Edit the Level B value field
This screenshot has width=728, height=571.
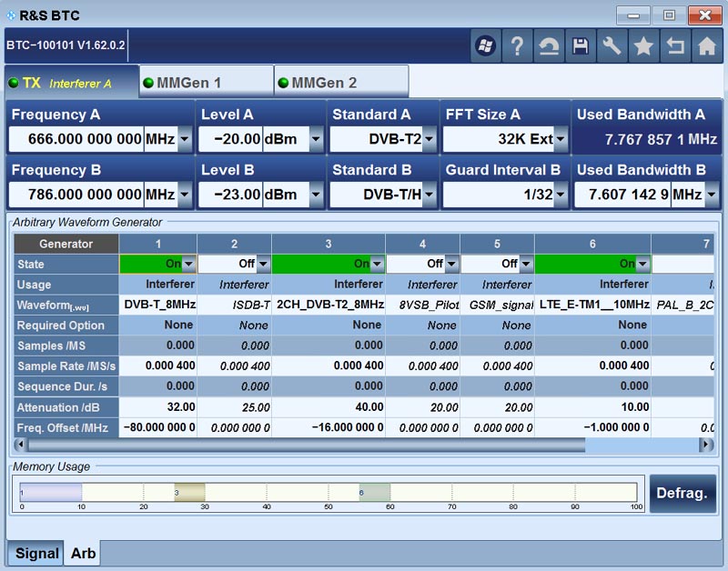click(231, 195)
